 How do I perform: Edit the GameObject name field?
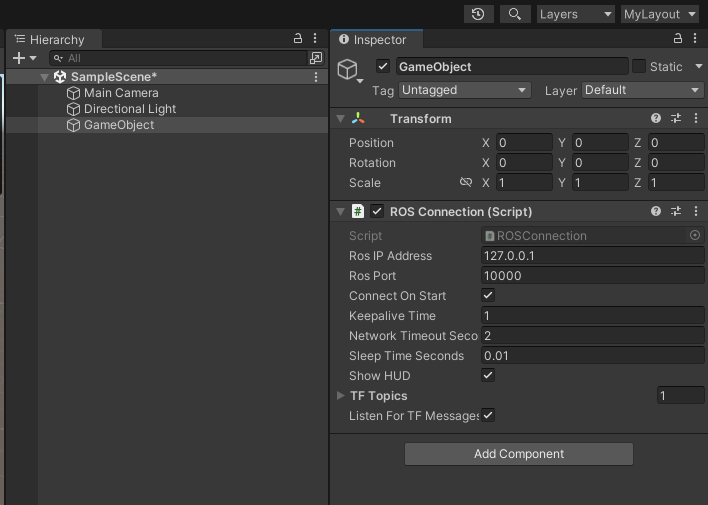pos(512,66)
